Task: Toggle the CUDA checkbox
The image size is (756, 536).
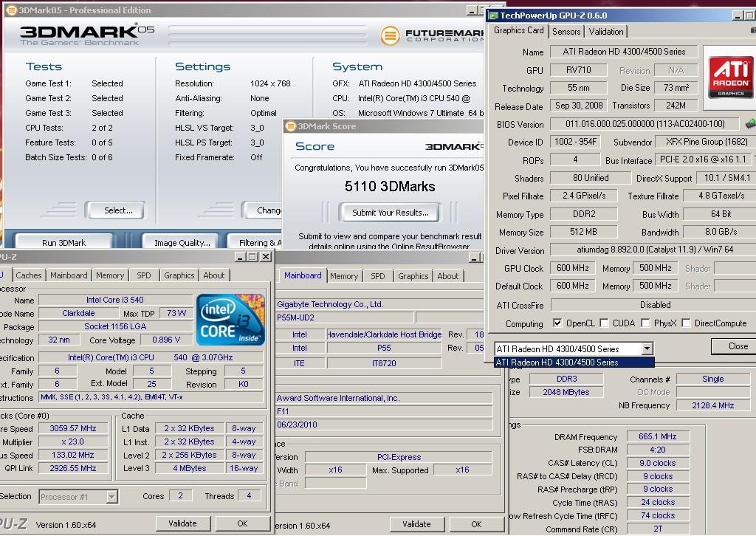Action: pos(604,323)
